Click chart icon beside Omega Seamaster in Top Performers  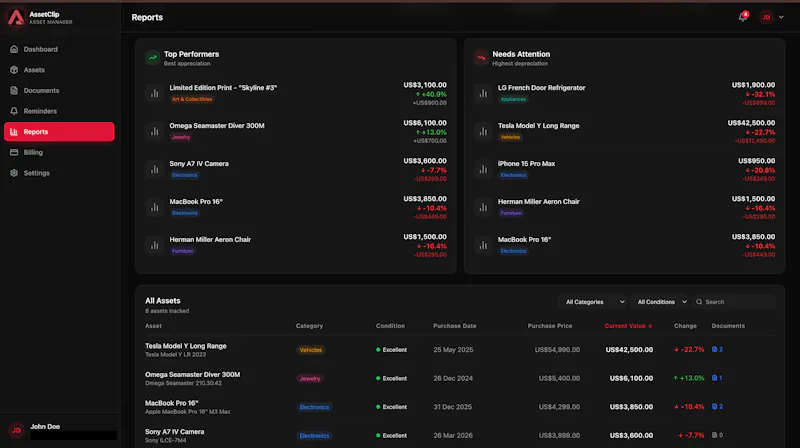154,131
